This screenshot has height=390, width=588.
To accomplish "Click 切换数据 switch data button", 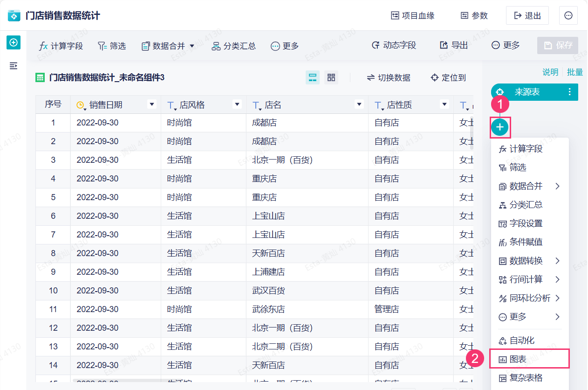I will pos(389,78).
